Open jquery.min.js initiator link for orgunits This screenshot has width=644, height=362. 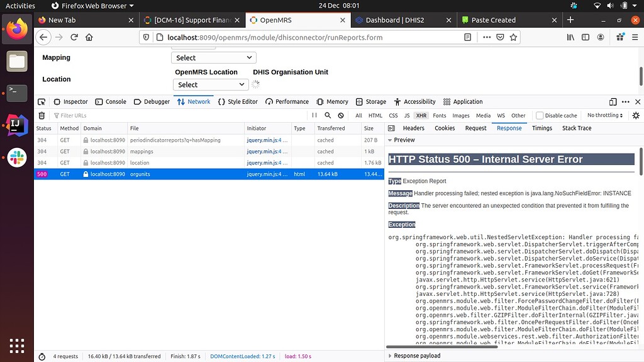pyautogui.click(x=264, y=174)
